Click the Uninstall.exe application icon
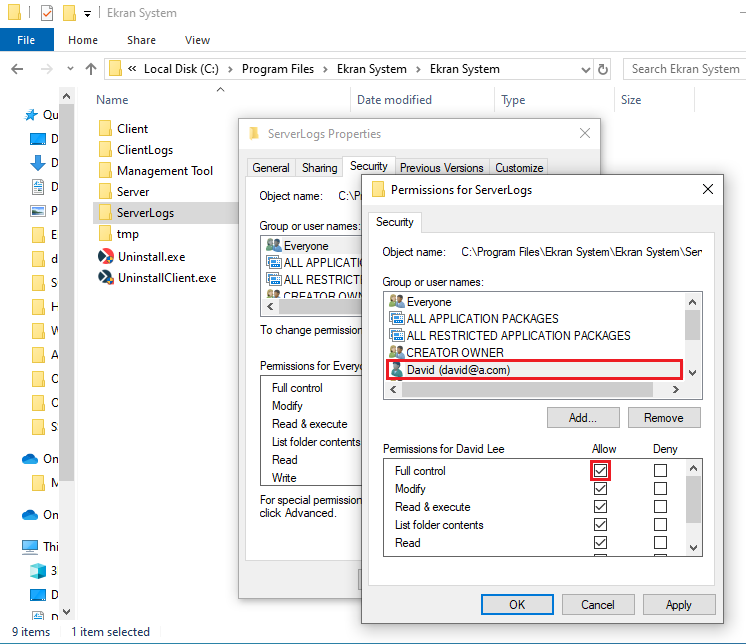Screen dimensions: 746x644 106,256
